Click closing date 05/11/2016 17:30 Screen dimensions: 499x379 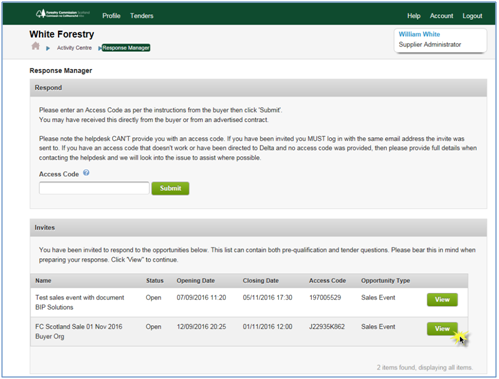267,297
